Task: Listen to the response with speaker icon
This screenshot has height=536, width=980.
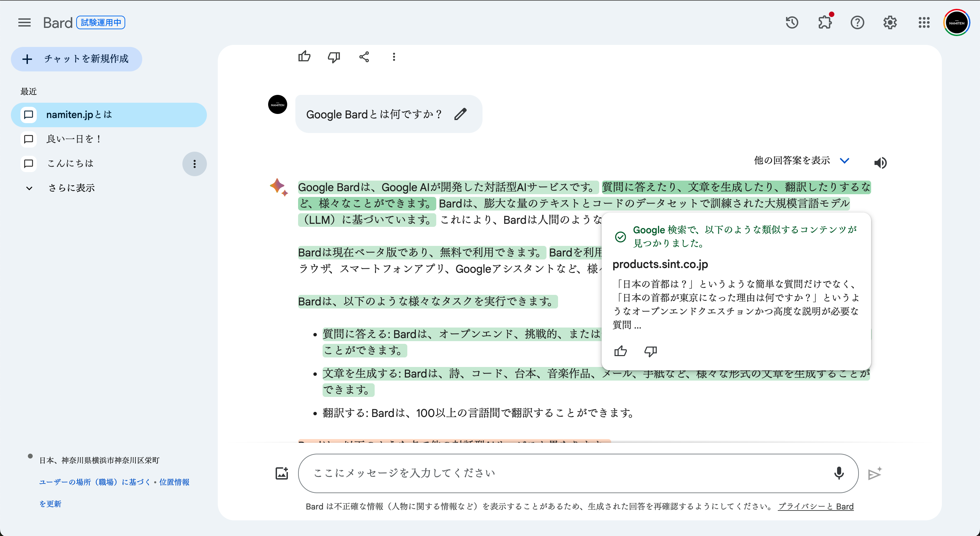Action: (x=880, y=163)
